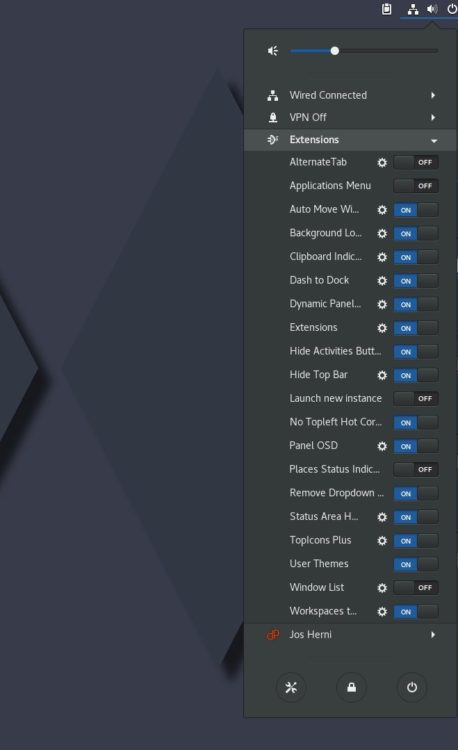Enable the Applications Menu extension

[x=416, y=186]
